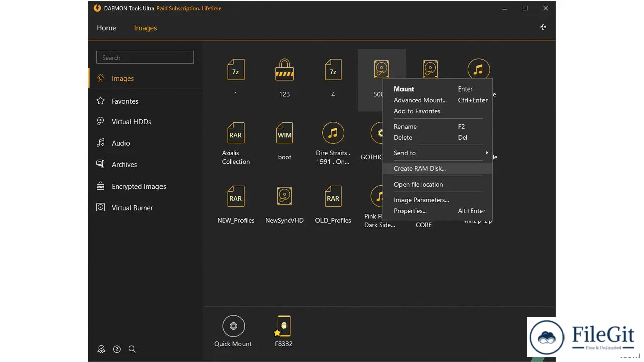Click the add plus icon top right

[543, 27]
